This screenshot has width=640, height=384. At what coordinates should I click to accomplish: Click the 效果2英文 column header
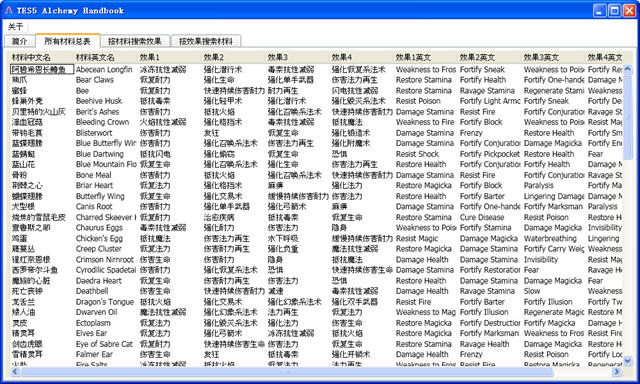[x=490, y=58]
